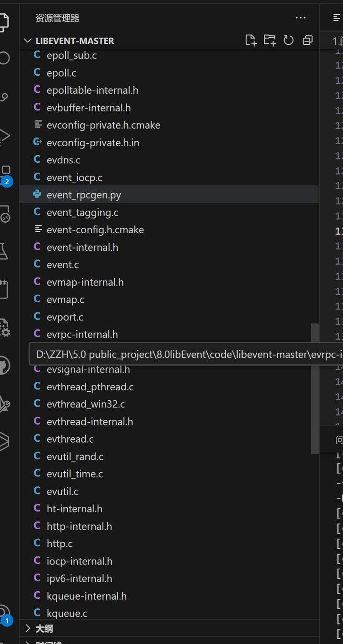
Task: Click the New Folder icon
Action: tap(270, 40)
